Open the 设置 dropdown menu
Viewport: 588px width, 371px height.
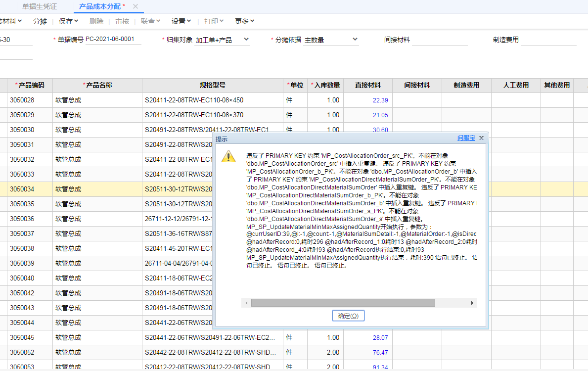(x=181, y=21)
